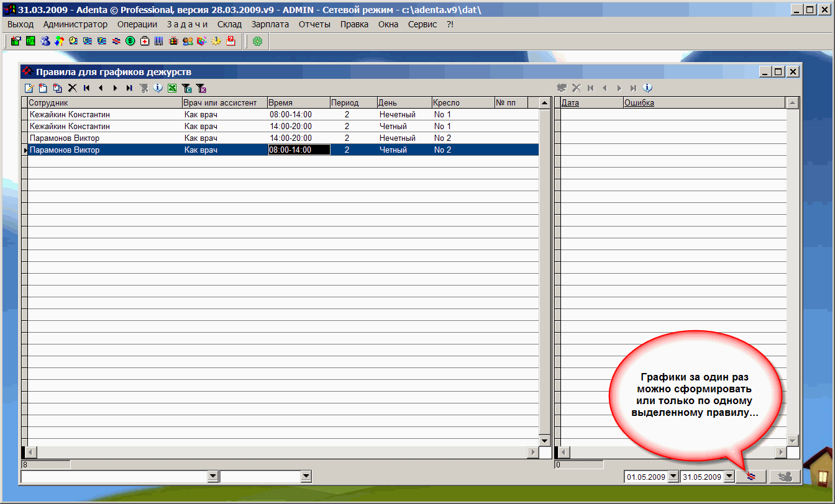Sort by the Сотрудник column header

point(104,102)
